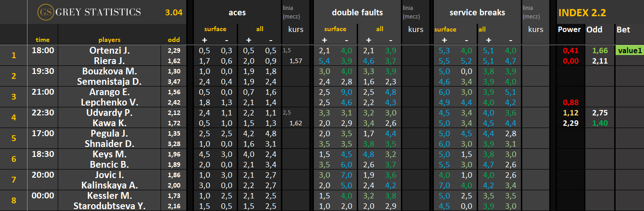Click the green value1 bet cell
644x211 pixels.
(x=629, y=50)
